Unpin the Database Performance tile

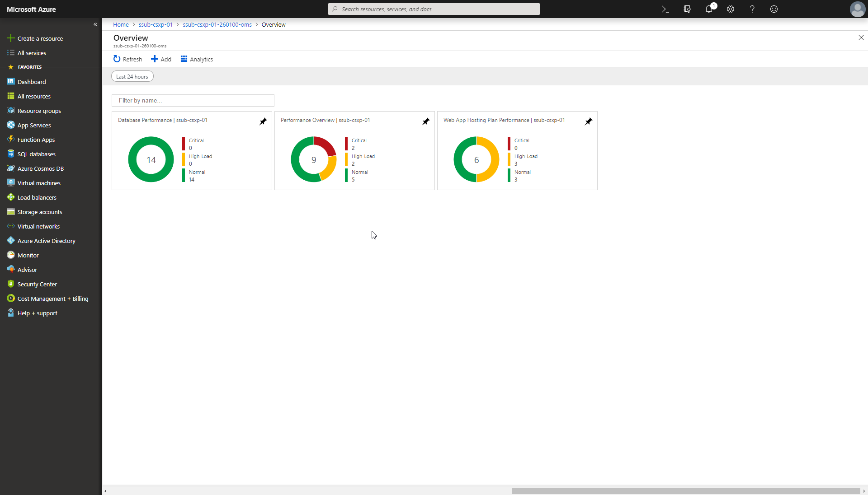pos(263,121)
